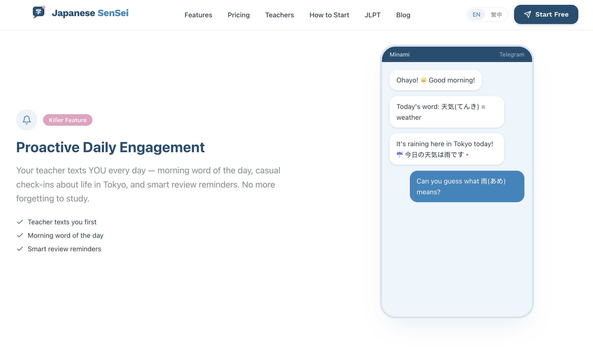Image resolution: width=593 pixels, height=364 pixels.
Task: Open the Teachers section
Action: [x=279, y=15]
